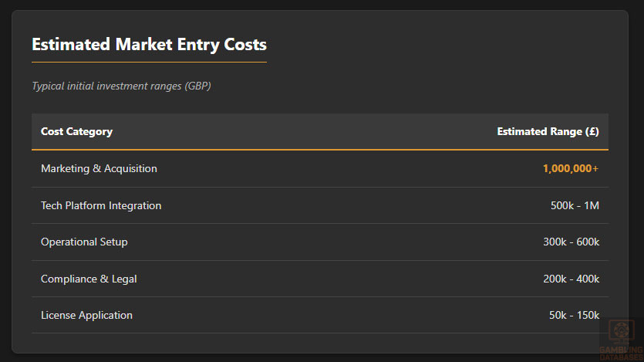The width and height of the screenshot is (644, 362).
Task: Click the orange underline beneath the heading
Action: 149,62
